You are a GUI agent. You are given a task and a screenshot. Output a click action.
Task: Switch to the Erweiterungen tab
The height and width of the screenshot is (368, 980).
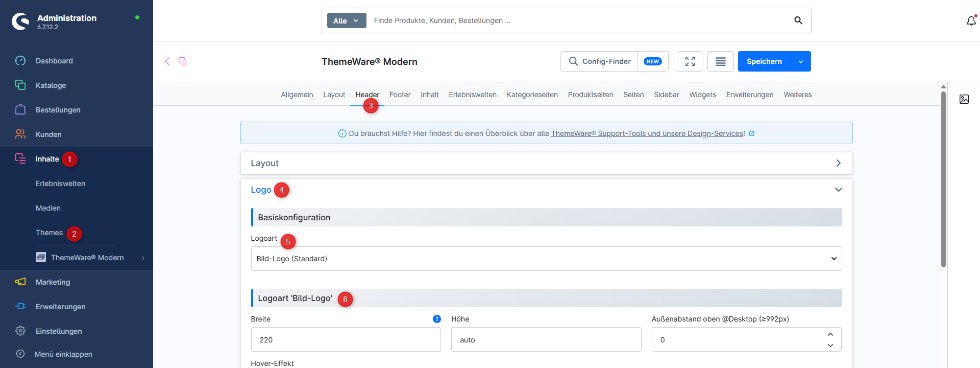750,95
